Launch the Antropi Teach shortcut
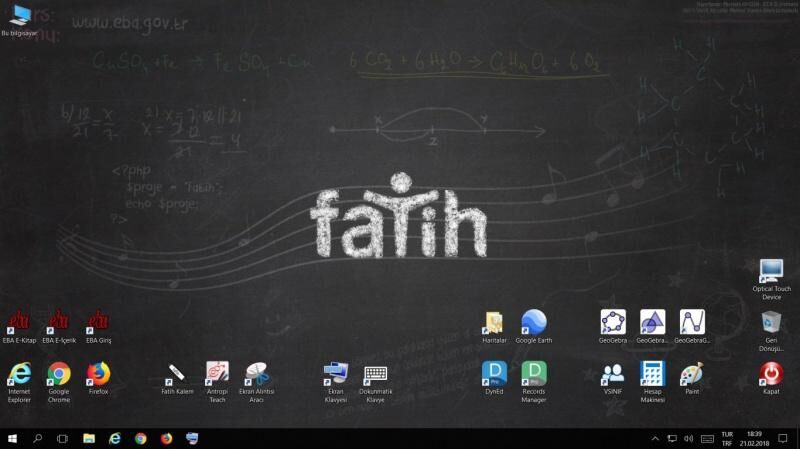This screenshot has height=449, width=800. 217,383
